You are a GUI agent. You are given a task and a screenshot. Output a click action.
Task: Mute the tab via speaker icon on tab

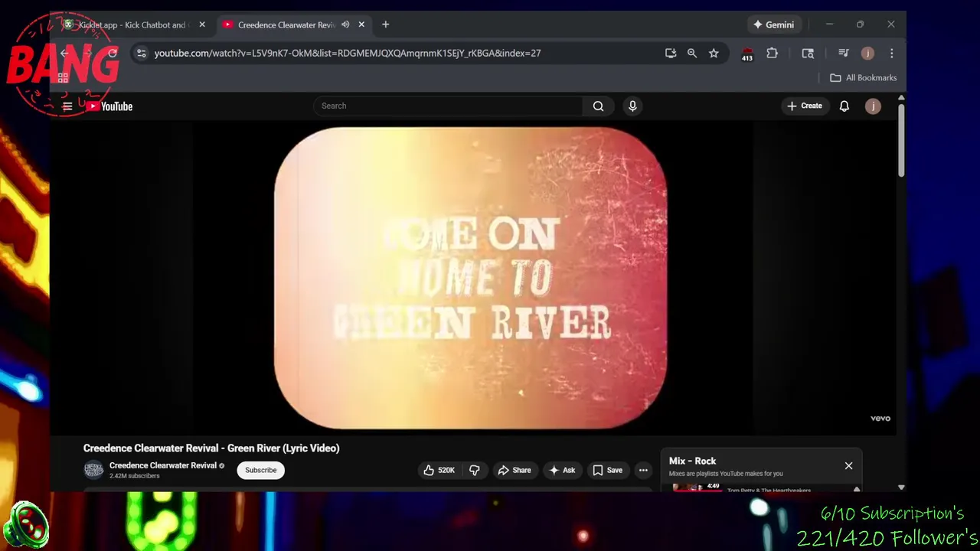coord(345,24)
